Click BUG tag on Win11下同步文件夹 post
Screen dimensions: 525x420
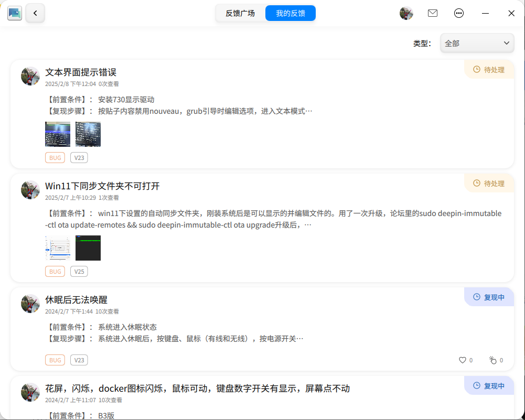click(55, 272)
